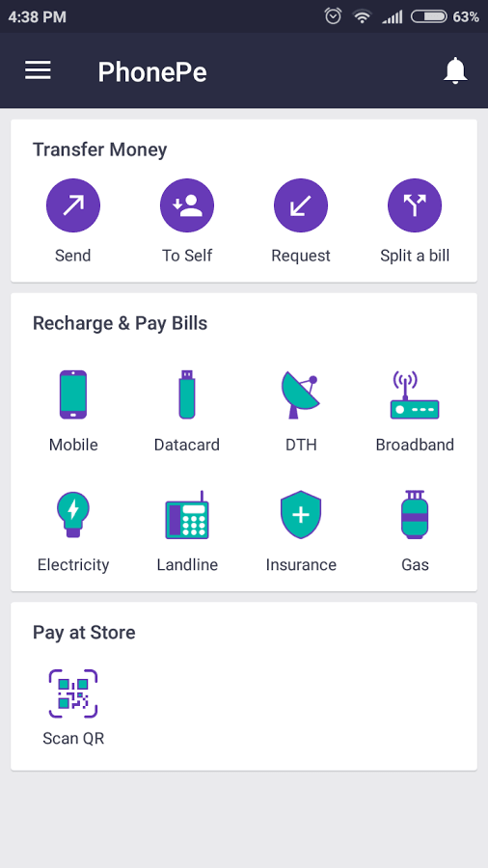The image size is (488, 868).
Task: Tap the Transfer Money heading
Action: tap(99, 149)
